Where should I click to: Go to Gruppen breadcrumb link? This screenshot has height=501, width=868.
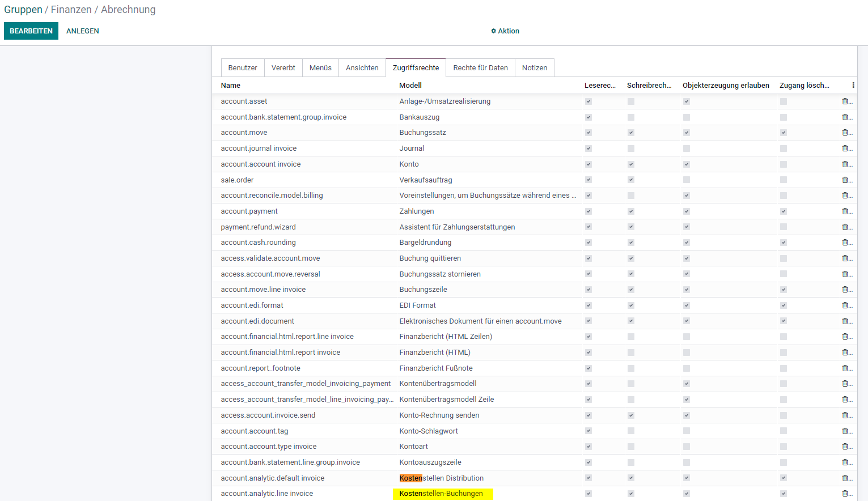23,10
